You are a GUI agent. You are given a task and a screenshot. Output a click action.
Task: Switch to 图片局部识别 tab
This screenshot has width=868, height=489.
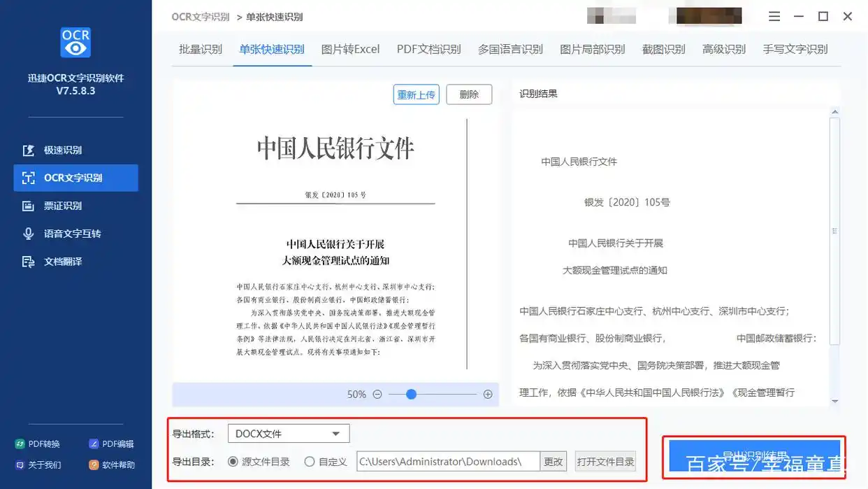(x=593, y=49)
